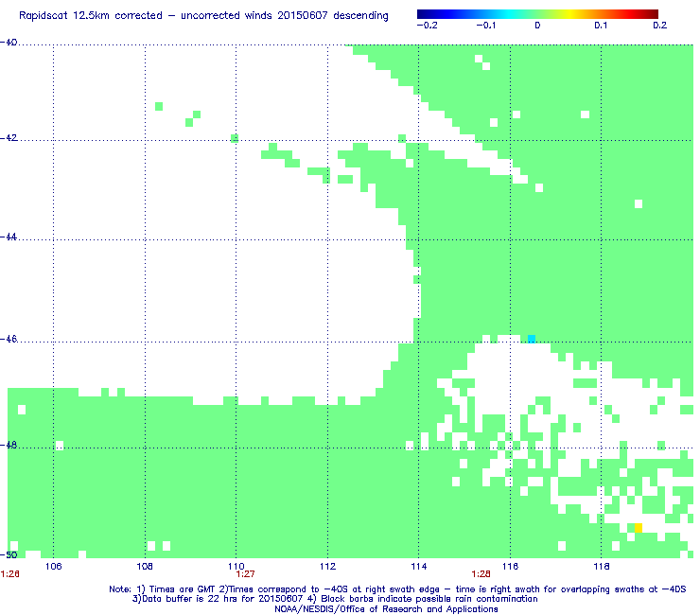
Task: Click the longitude label '110'
Action: [236, 567]
